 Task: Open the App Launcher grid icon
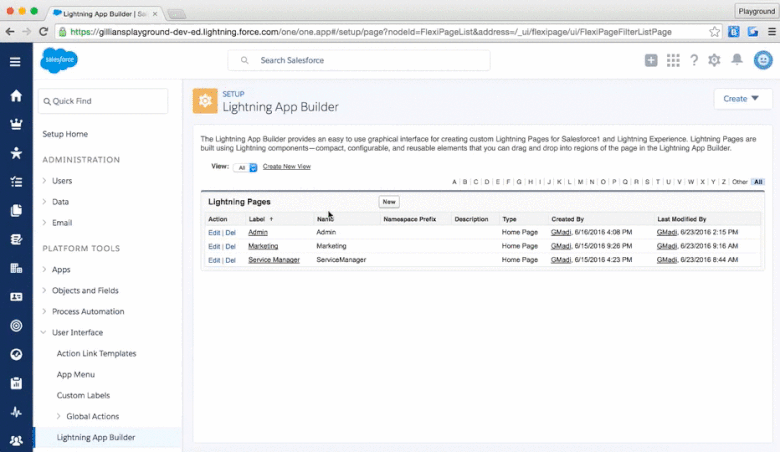673,60
